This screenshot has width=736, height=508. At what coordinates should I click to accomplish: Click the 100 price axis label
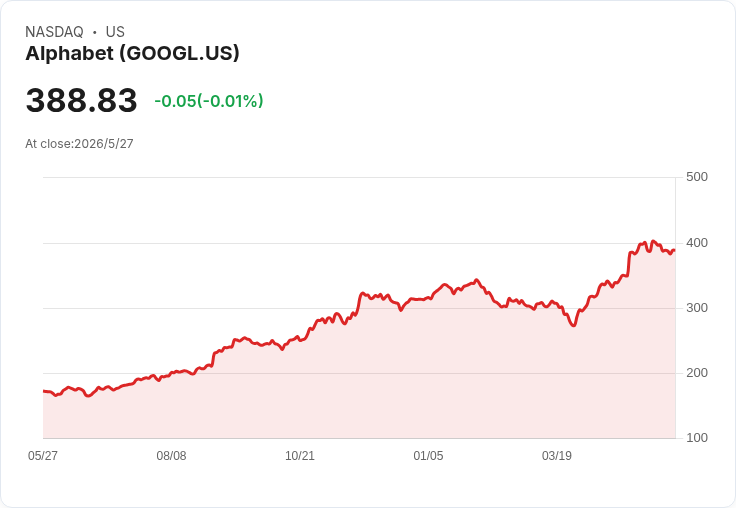click(x=697, y=438)
